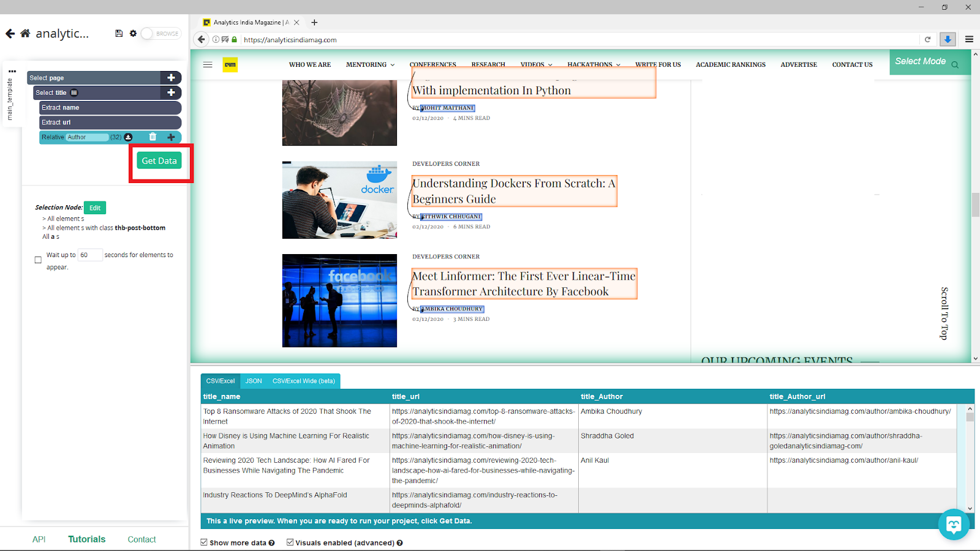Open project settings gear icon
The width and height of the screenshot is (980, 551).
coord(133,34)
